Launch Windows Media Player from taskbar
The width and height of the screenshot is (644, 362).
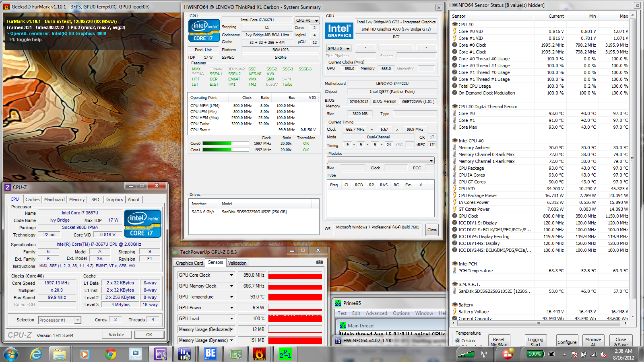tap(85, 354)
